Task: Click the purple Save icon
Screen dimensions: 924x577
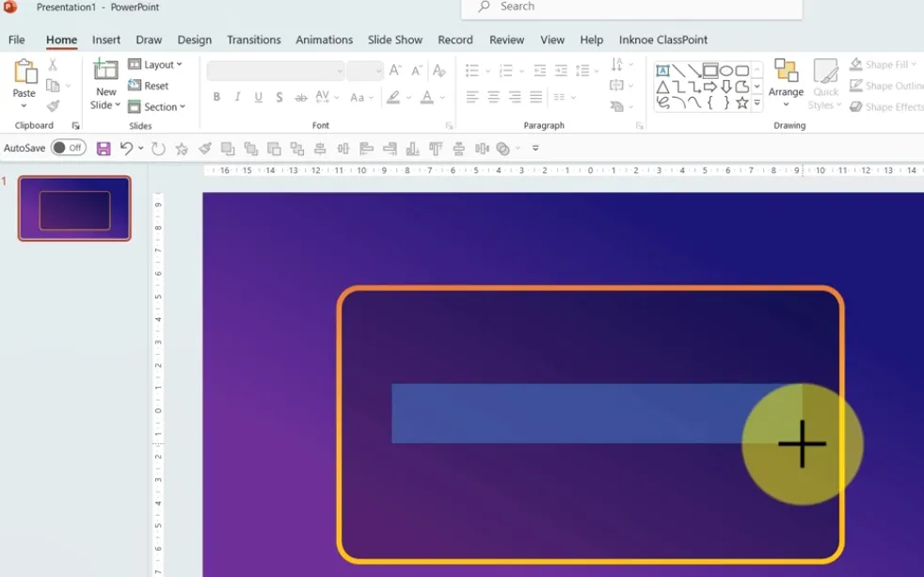Action: (104, 149)
